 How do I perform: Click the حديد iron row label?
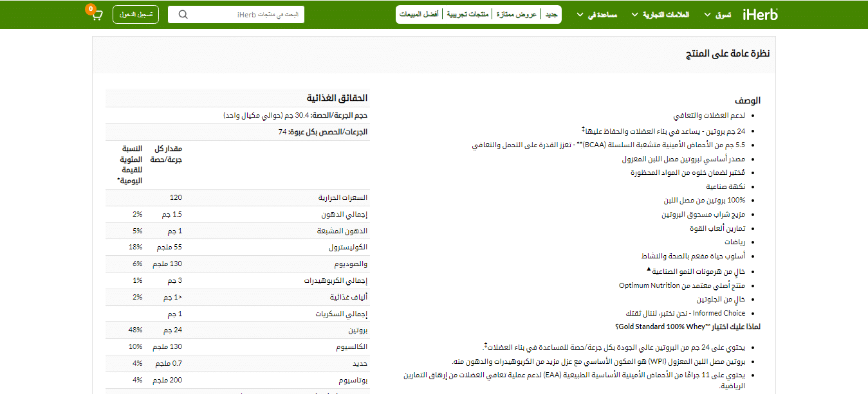361,364
